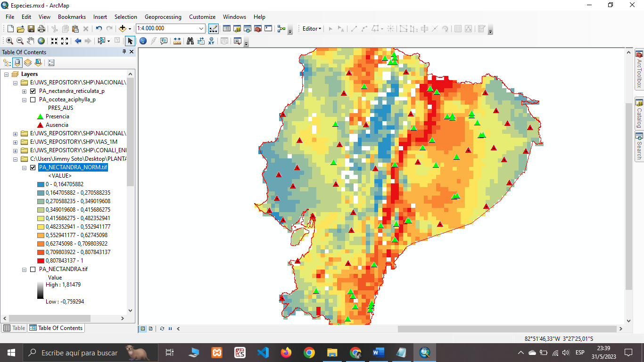Click the Find Route icon

(x=200, y=41)
